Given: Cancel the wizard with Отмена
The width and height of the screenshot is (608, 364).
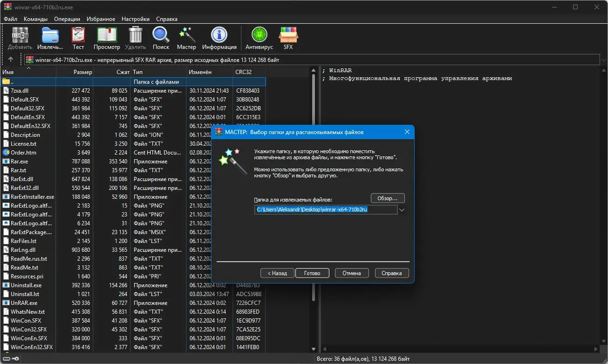Looking at the screenshot, I should [352, 273].
